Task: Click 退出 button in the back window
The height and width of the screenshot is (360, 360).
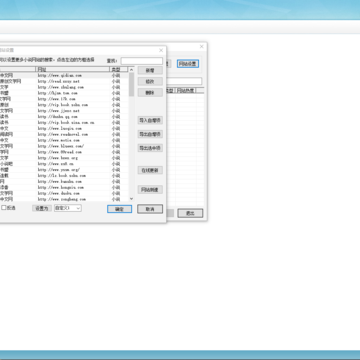Action: point(190,213)
